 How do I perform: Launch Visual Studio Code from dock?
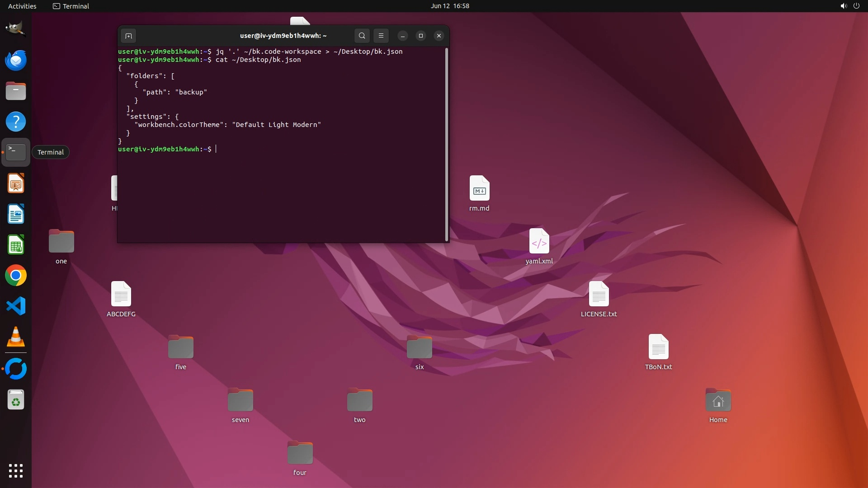coord(16,306)
